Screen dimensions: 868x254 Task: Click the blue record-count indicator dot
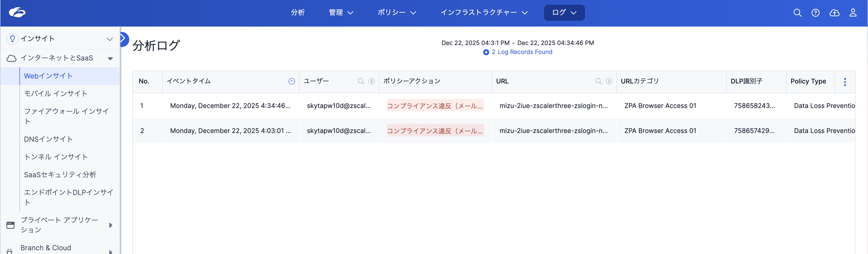point(486,52)
